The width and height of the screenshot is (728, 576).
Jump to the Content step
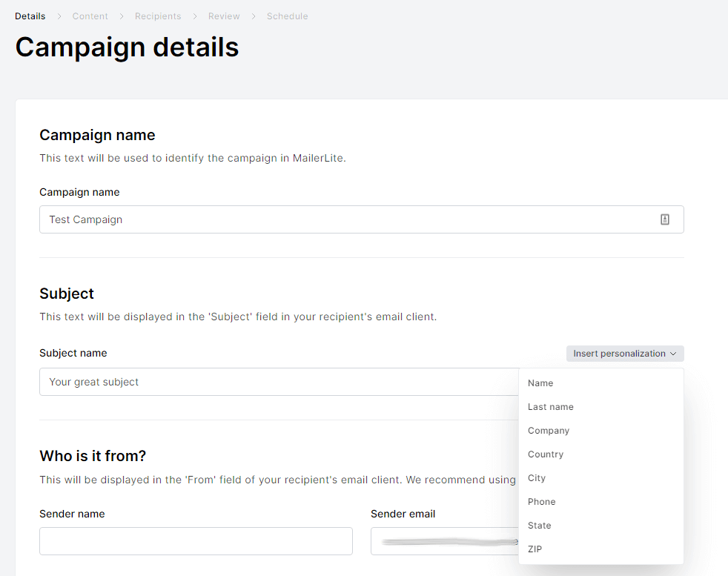tap(90, 16)
